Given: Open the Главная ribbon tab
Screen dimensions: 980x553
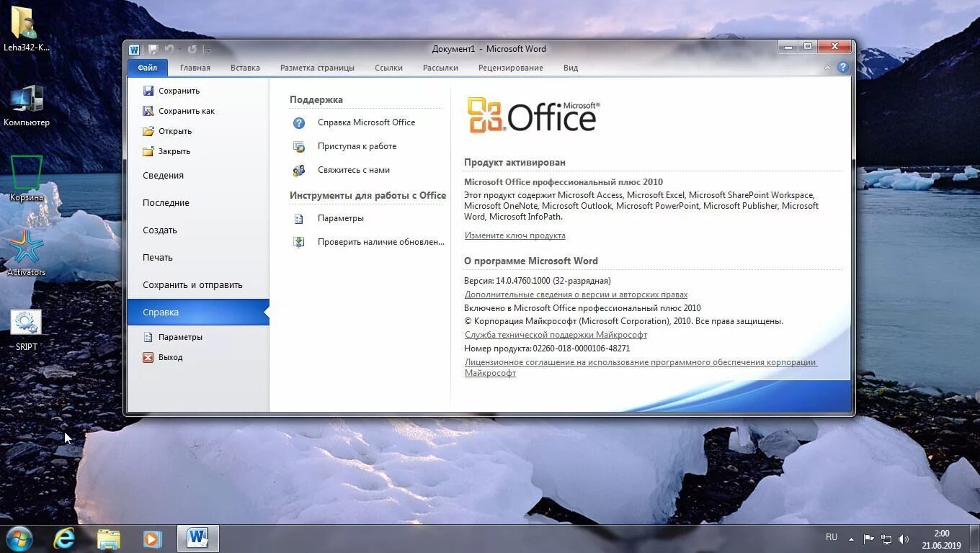Looking at the screenshot, I should coord(195,68).
